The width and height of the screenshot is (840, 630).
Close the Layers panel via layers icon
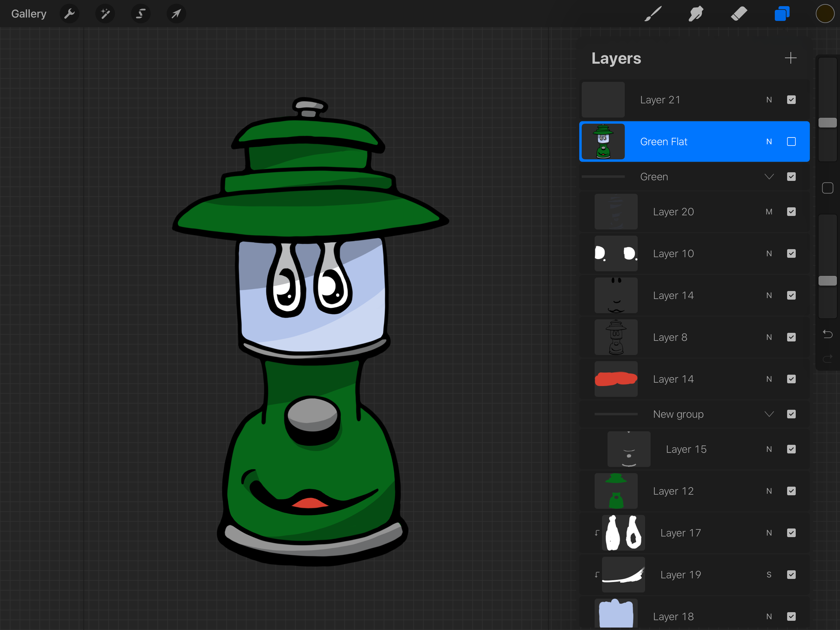pyautogui.click(x=782, y=14)
